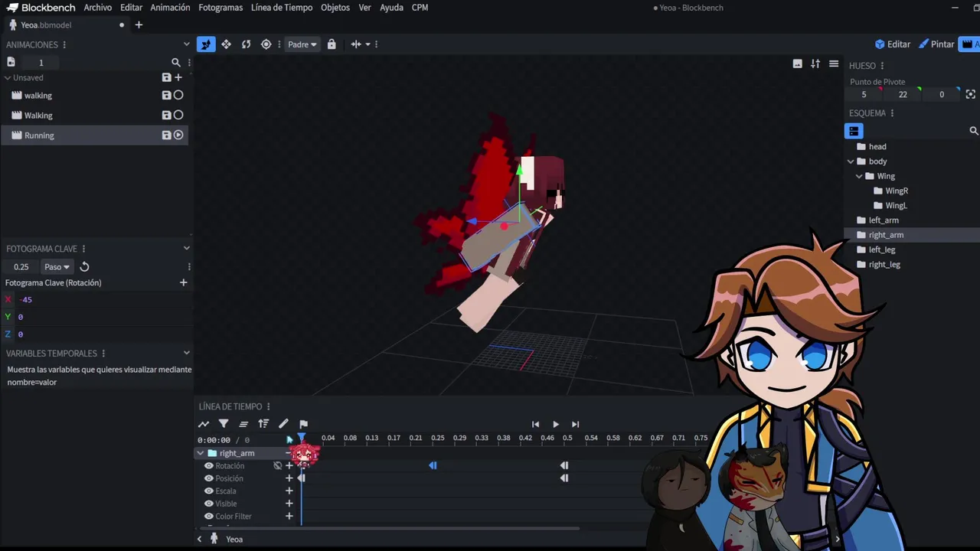This screenshot has height=551, width=980.
Task: Open a new tab with plus icon
Action: point(139,25)
